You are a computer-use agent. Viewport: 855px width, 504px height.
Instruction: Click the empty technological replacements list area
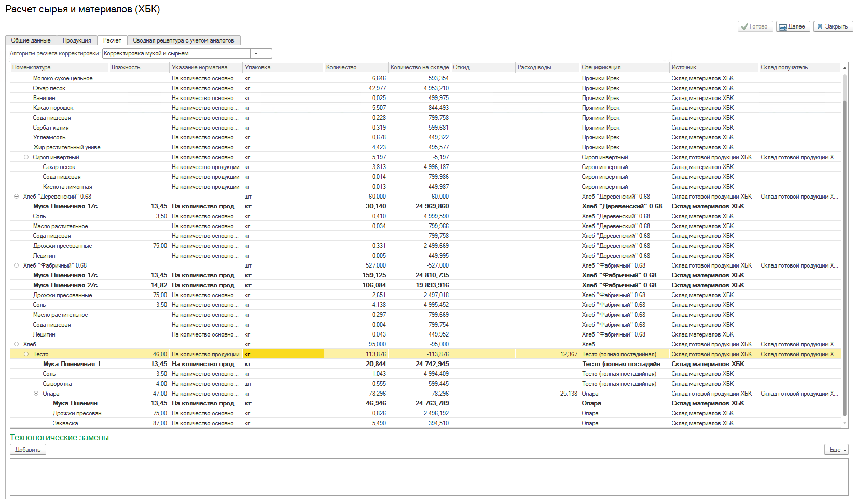coord(429,477)
